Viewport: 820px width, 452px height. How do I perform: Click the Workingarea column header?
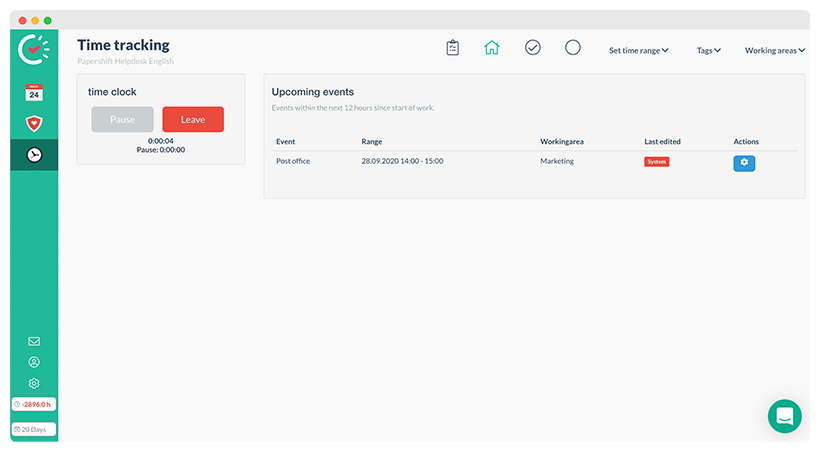click(562, 142)
